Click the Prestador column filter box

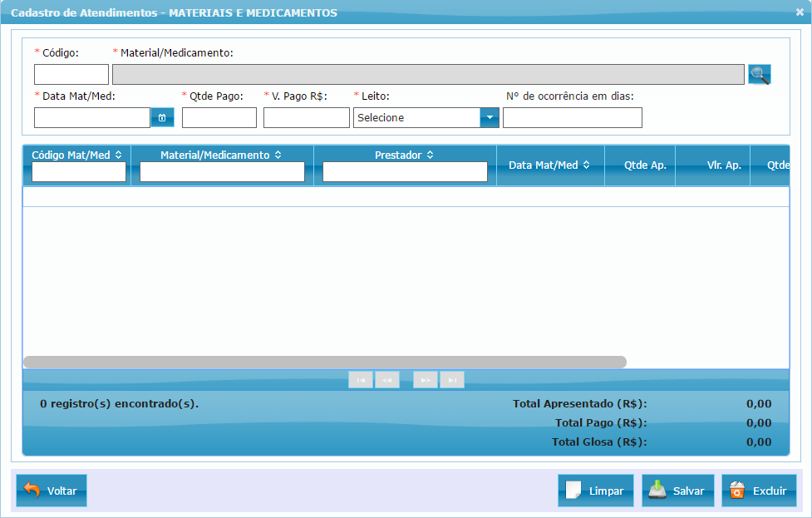pos(405,171)
